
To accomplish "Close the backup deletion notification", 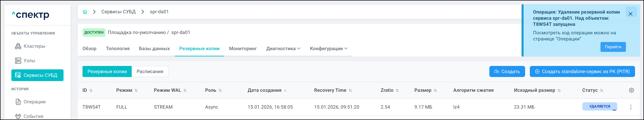I will [x=630, y=14].
